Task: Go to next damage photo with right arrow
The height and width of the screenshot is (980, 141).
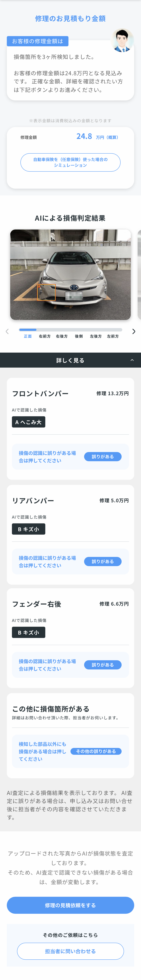Action: pyautogui.click(x=134, y=331)
